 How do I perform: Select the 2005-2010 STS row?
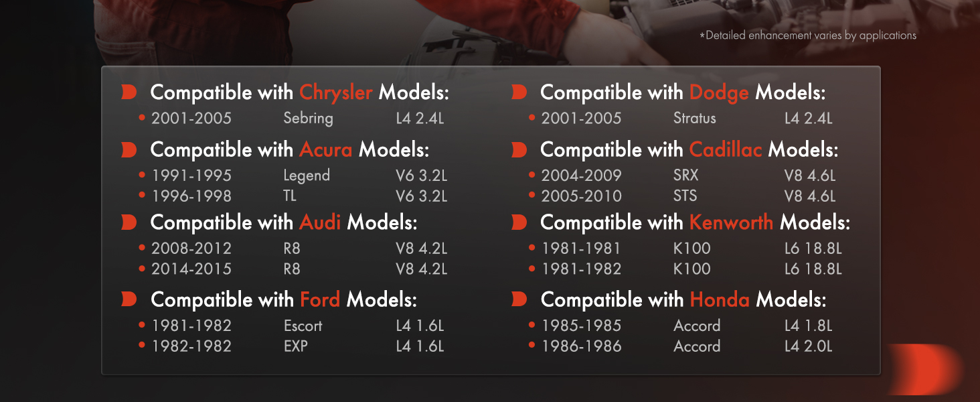point(683,196)
